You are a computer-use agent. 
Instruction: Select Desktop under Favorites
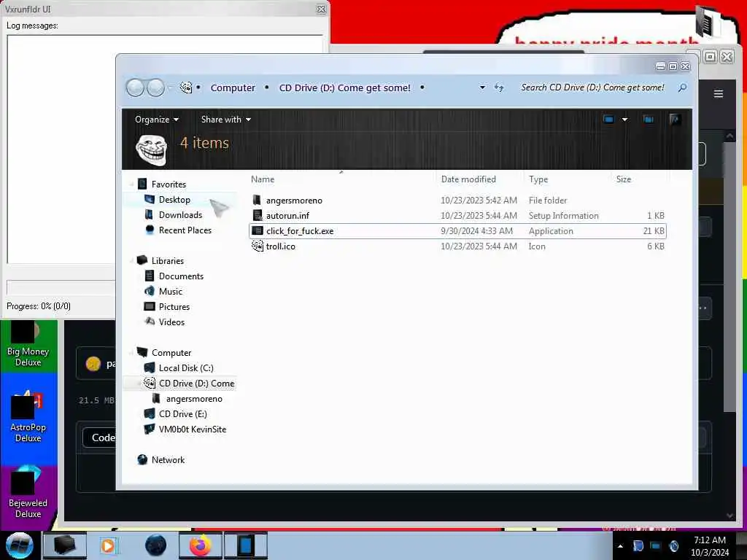tap(174, 200)
